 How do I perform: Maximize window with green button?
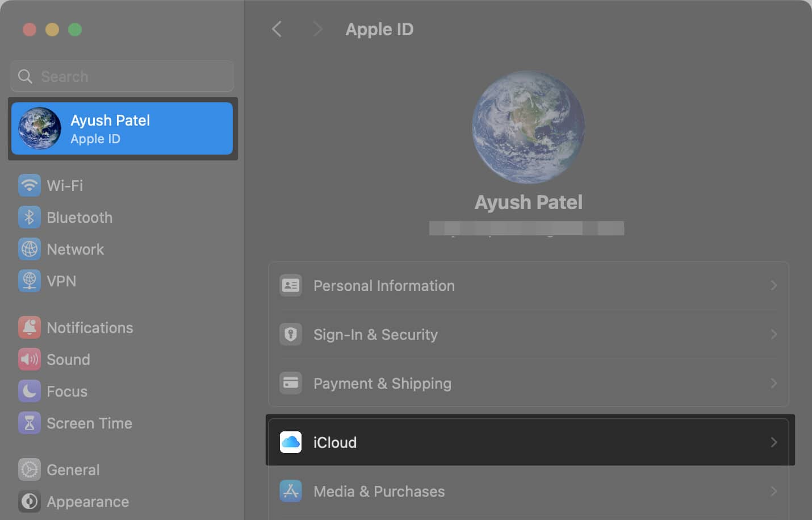pyautogui.click(x=75, y=29)
